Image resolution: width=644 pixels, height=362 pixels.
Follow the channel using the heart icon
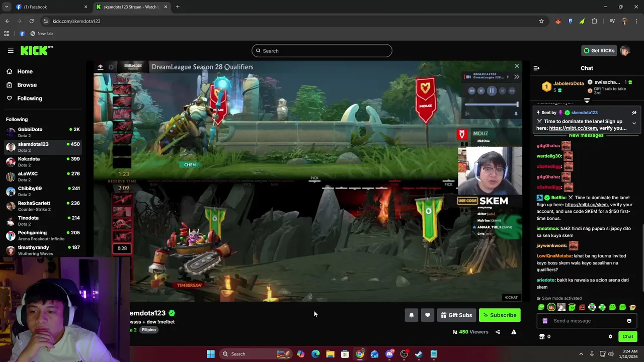pos(428,315)
